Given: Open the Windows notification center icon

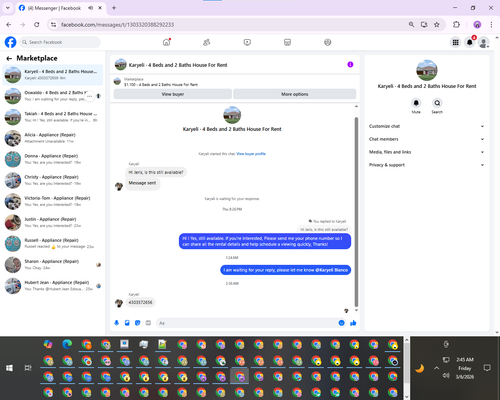Looking at the screenshot, I should pyautogui.click(x=487, y=368).
